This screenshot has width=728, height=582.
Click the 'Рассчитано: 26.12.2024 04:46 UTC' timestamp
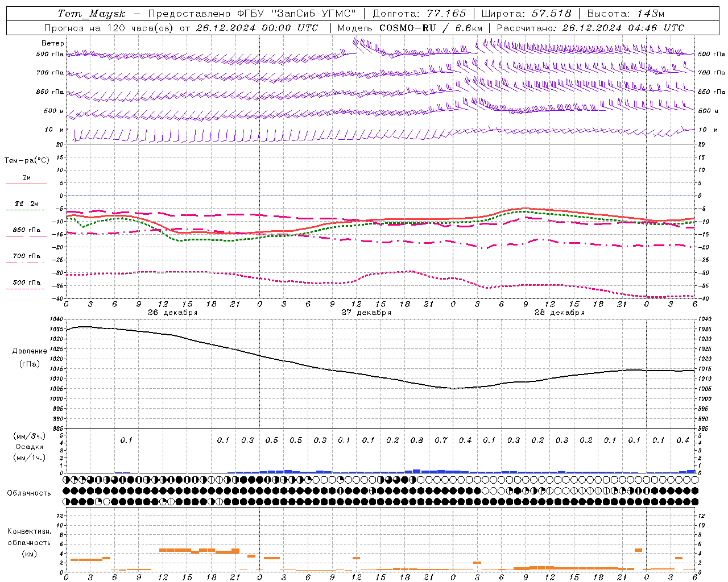590,28
